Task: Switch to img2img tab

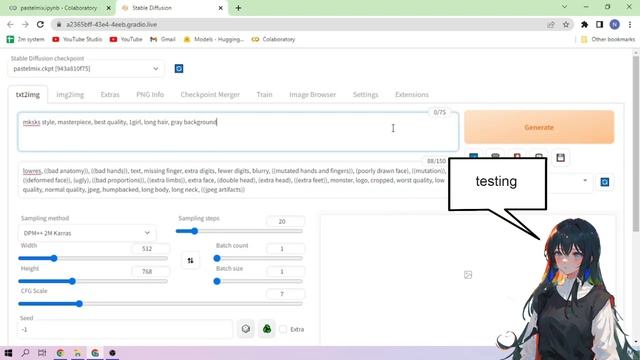Action: [70, 94]
